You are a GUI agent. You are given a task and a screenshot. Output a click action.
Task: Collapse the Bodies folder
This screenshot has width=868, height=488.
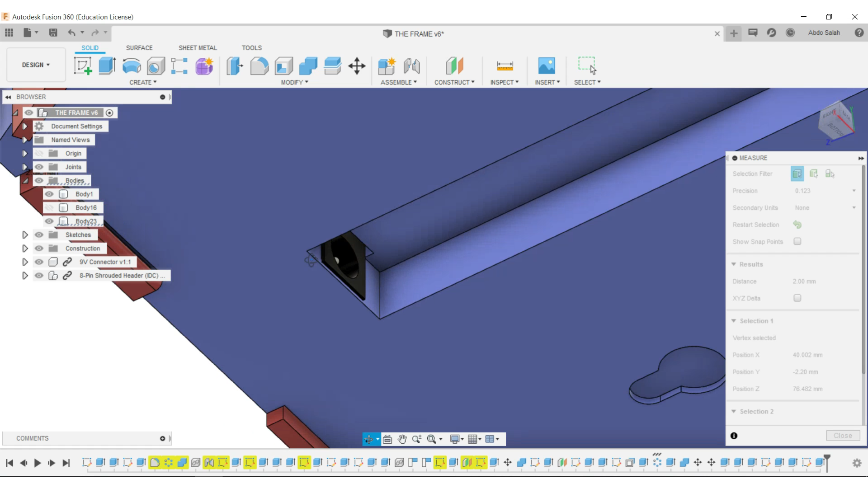coord(25,181)
